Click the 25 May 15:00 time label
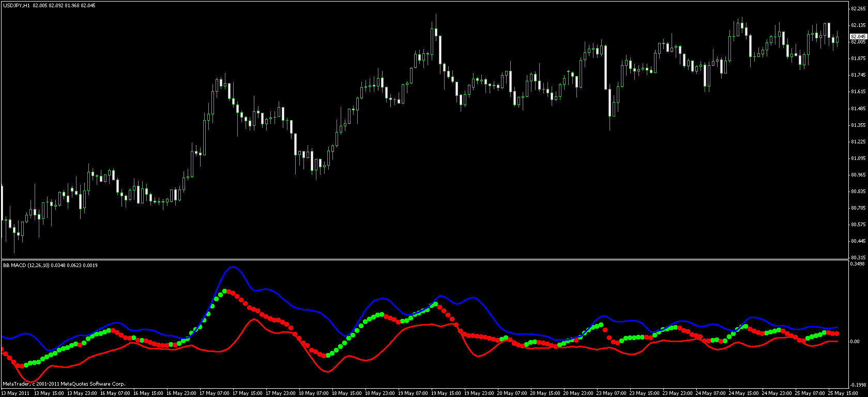868x397 pixels. (843, 393)
